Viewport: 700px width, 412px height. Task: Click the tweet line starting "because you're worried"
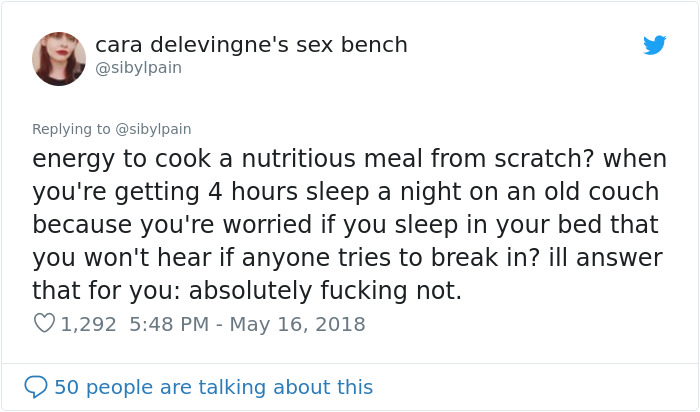pyautogui.click(x=337, y=225)
